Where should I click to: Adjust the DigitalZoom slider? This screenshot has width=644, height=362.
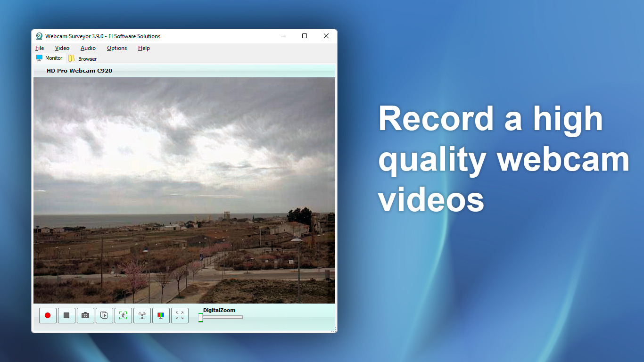[x=201, y=317]
